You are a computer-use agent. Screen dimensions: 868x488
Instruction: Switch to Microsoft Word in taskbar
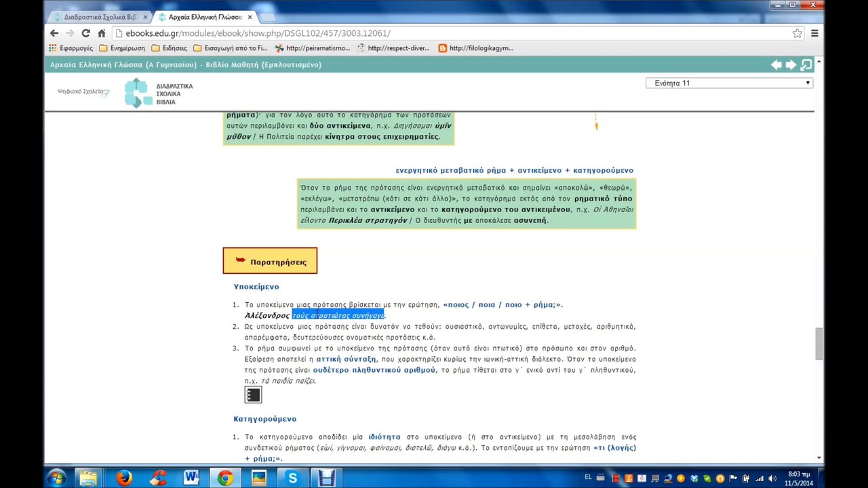[x=191, y=479]
